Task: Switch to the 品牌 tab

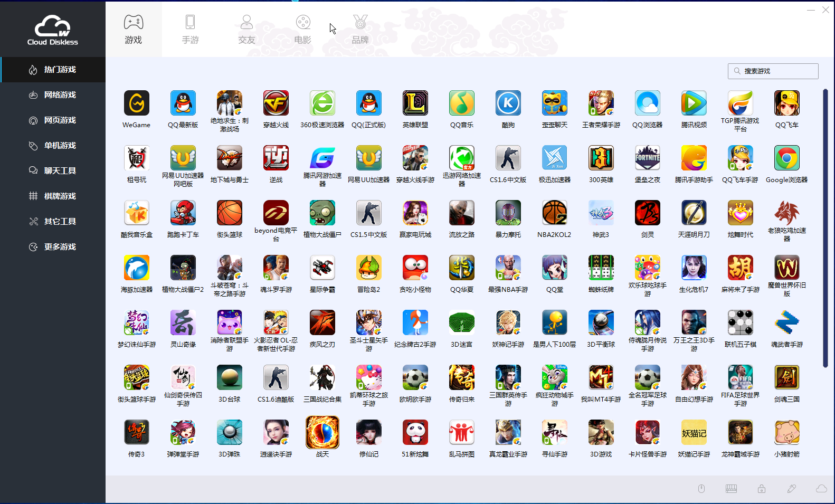Action: [x=360, y=29]
